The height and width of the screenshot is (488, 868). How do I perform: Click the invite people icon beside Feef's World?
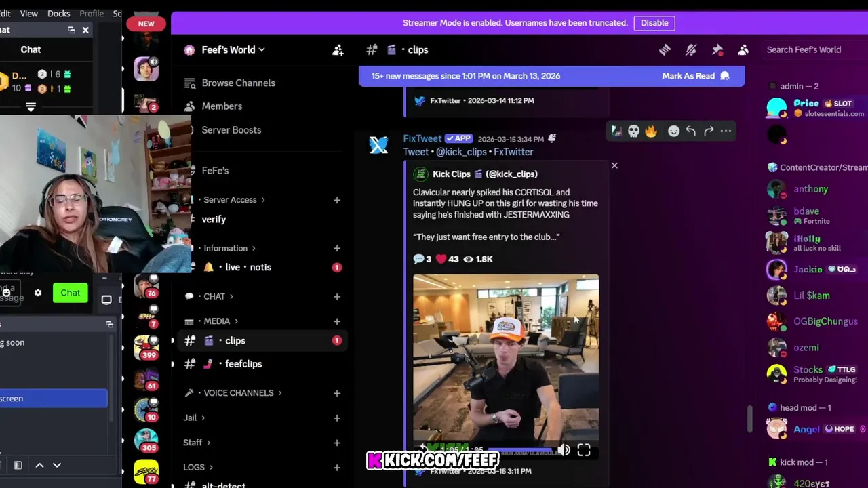338,49
